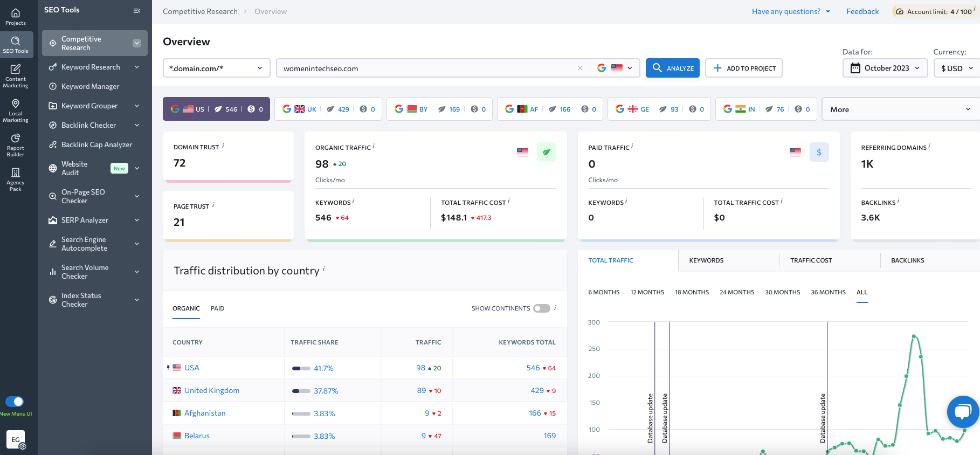The width and height of the screenshot is (980, 455).
Task: Go to Competitive Research breadcrumb
Action: tap(200, 11)
